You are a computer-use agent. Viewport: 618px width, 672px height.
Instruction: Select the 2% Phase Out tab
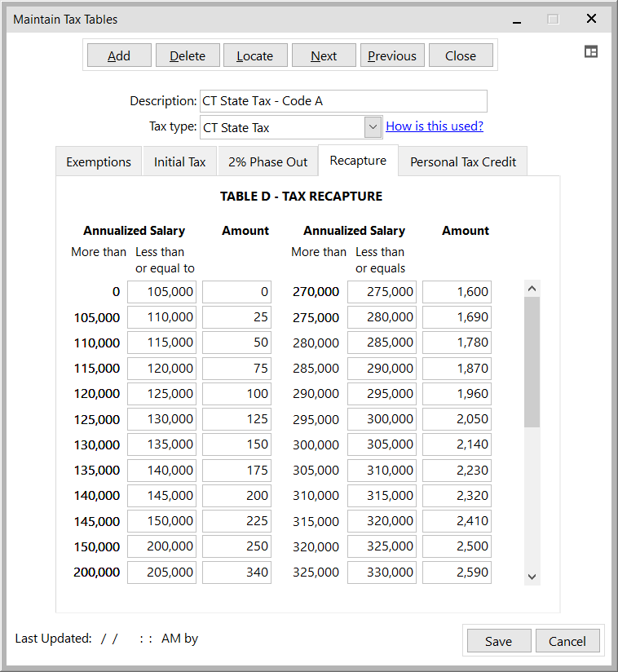267,161
